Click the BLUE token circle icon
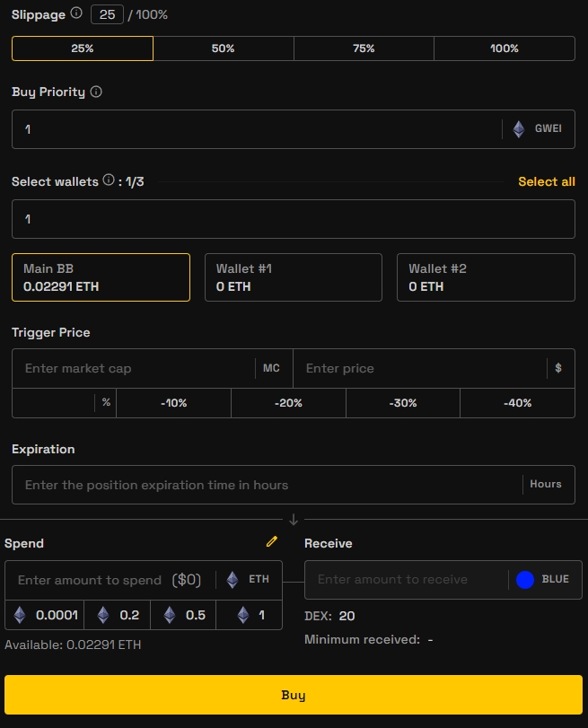 (525, 580)
